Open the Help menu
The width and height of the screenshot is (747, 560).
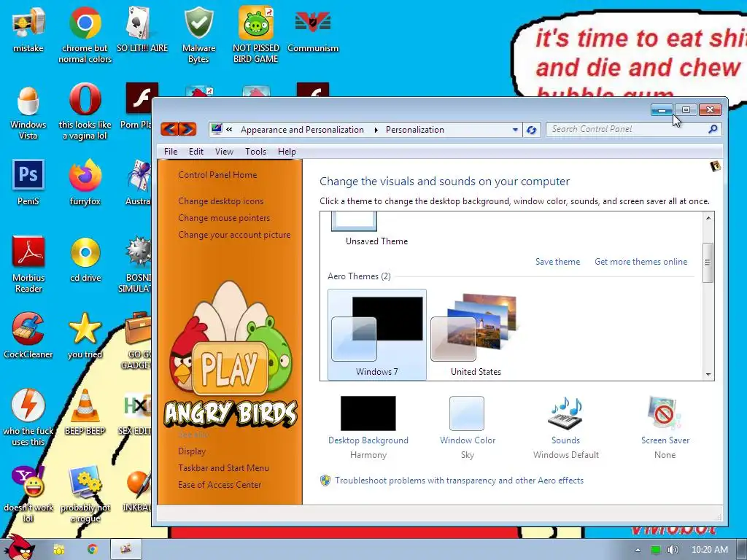pyautogui.click(x=287, y=152)
